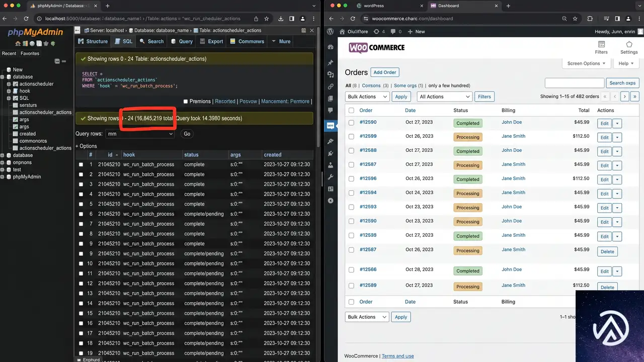The height and width of the screenshot is (362, 644).
Task: Click the Go button
Action: point(187,134)
